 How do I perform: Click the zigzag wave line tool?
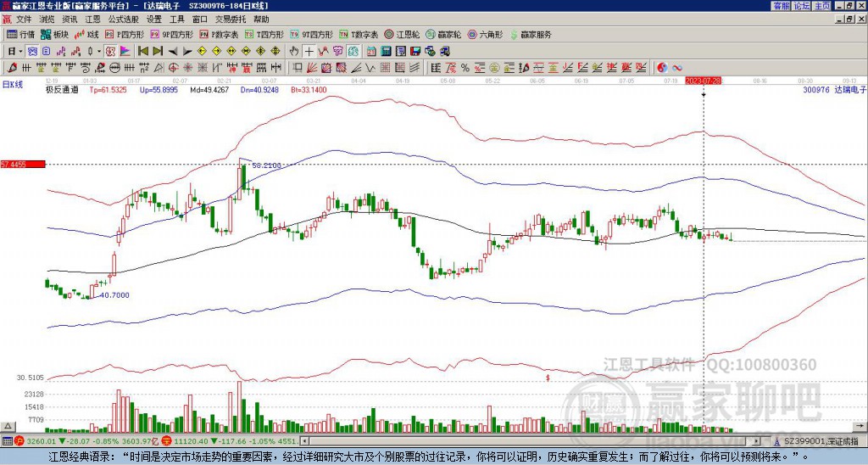pyautogui.click(x=370, y=68)
